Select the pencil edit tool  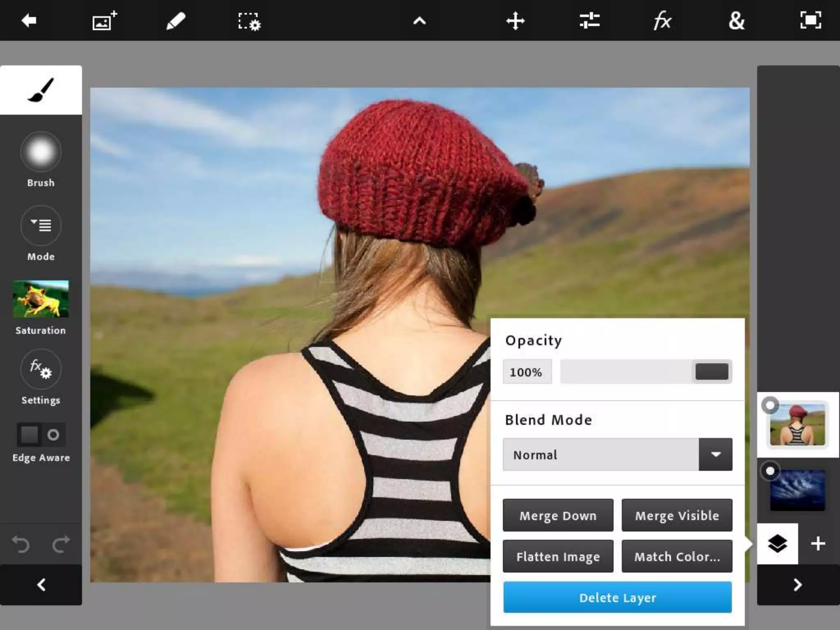click(x=176, y=21)
